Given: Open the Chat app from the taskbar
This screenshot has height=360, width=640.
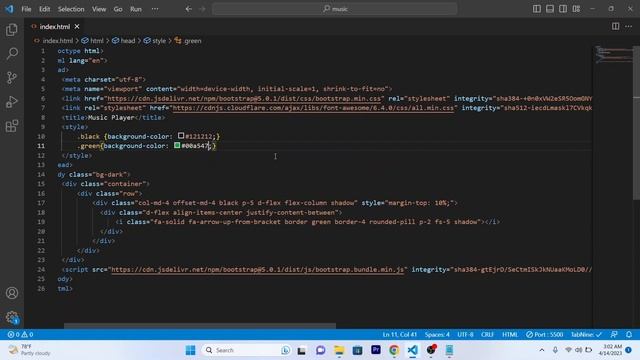Looking at the screenshot, I should point(320,350).
